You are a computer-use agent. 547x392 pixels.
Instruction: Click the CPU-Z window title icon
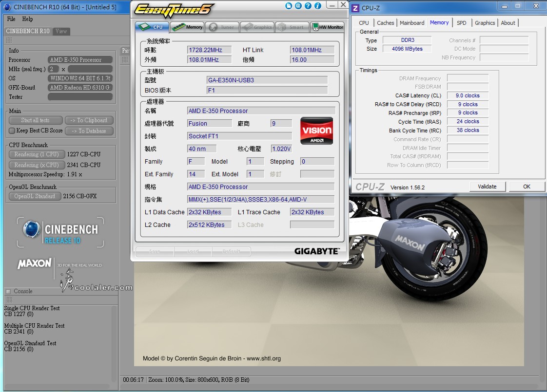coord(355,8)
